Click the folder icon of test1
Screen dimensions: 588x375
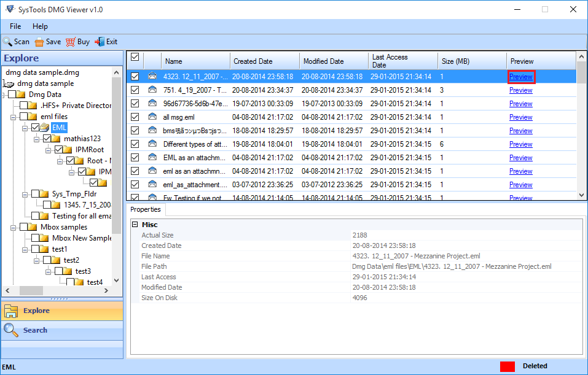pos(44,249)
